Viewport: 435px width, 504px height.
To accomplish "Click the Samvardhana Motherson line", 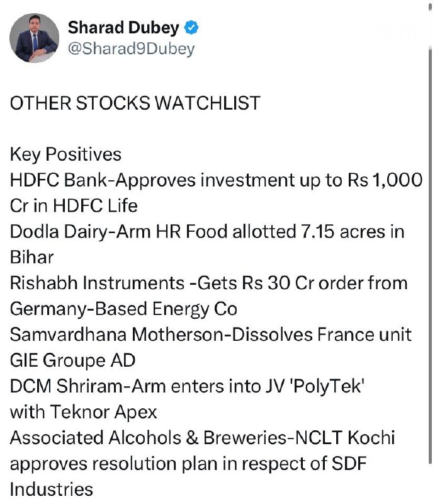I will [x=211, y=334].
